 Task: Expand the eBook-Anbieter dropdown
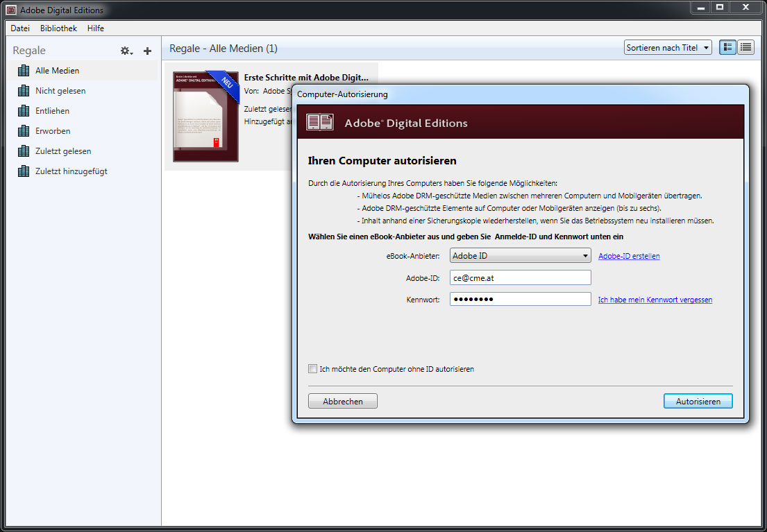point(520,256)
